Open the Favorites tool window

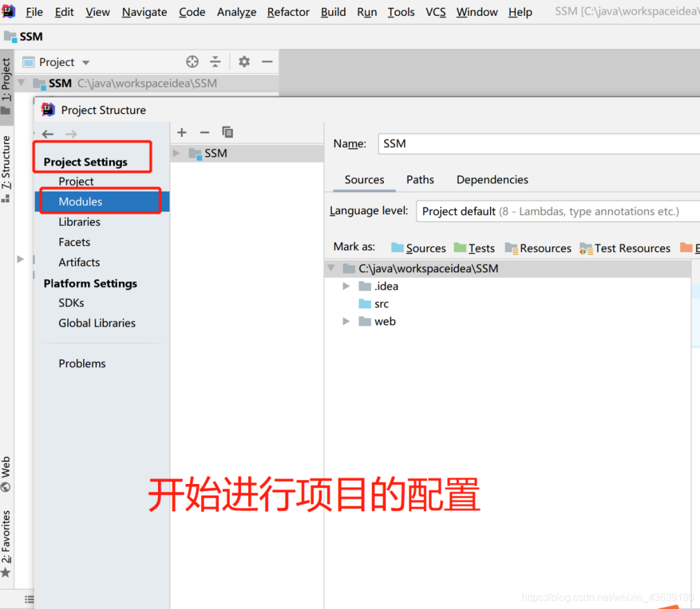[6, 544]
